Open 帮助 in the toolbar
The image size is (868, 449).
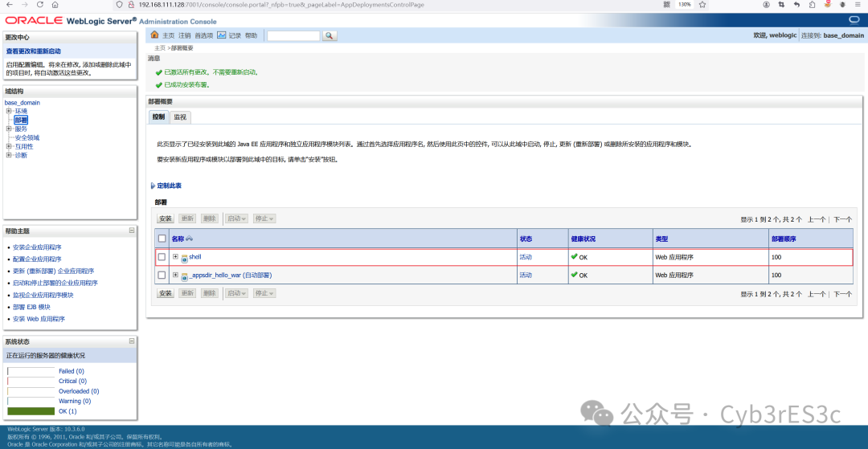tap(251, 35)
